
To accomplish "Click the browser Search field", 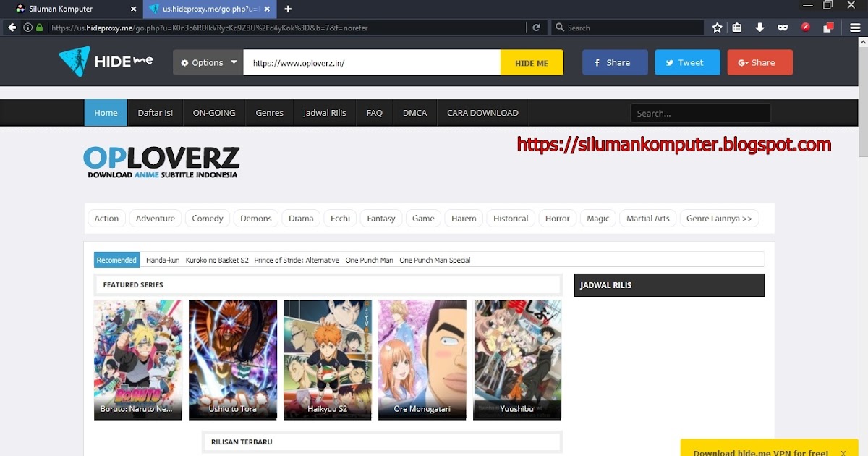I will (628, 28).
